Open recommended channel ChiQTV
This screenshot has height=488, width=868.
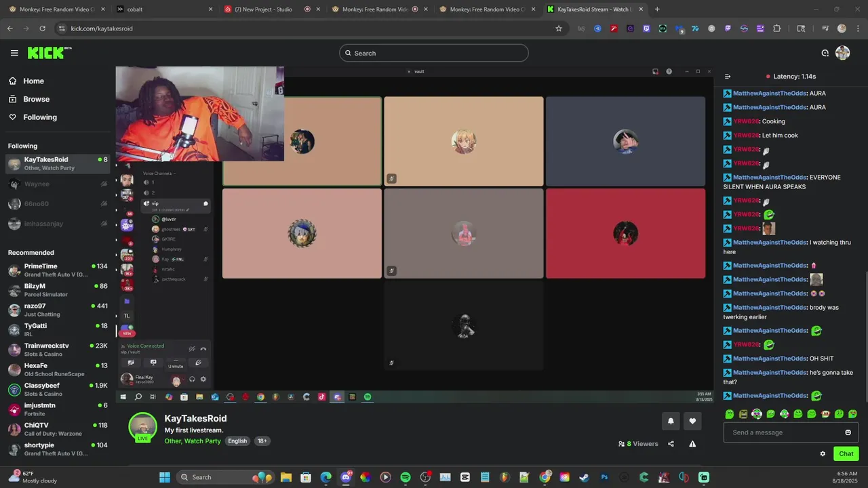click(x=58, y=429)
